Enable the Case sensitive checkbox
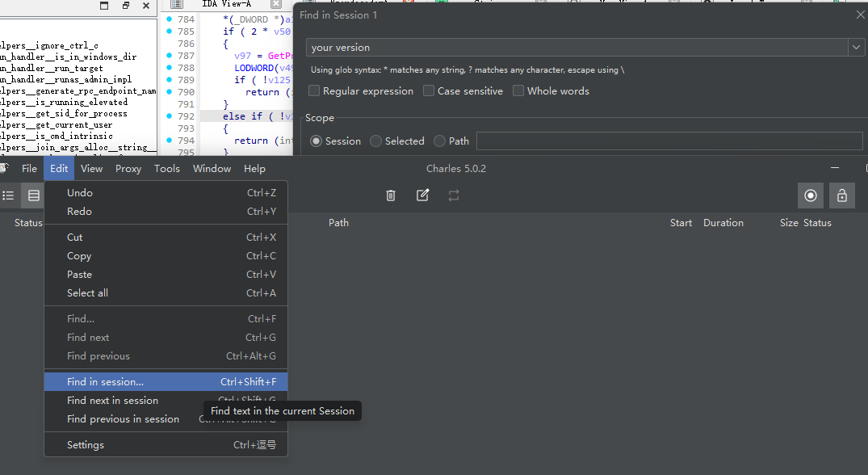The image size is (868, 475). [429, 91]
